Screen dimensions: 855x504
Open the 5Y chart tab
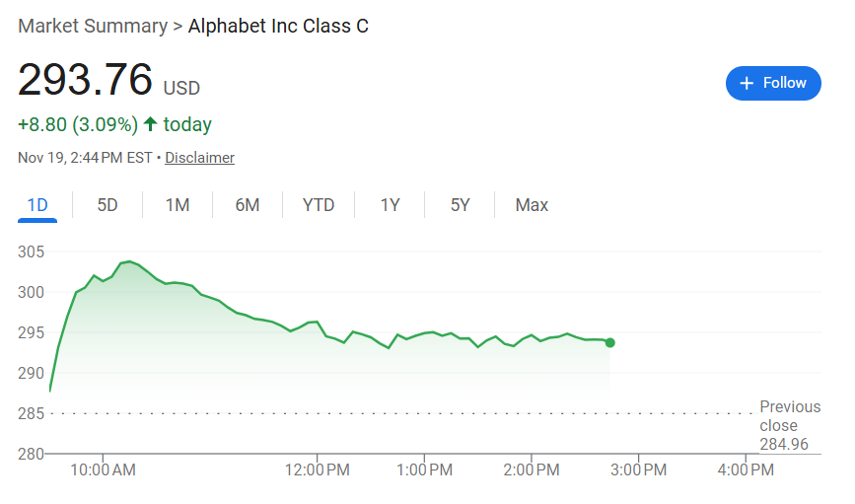461,205
